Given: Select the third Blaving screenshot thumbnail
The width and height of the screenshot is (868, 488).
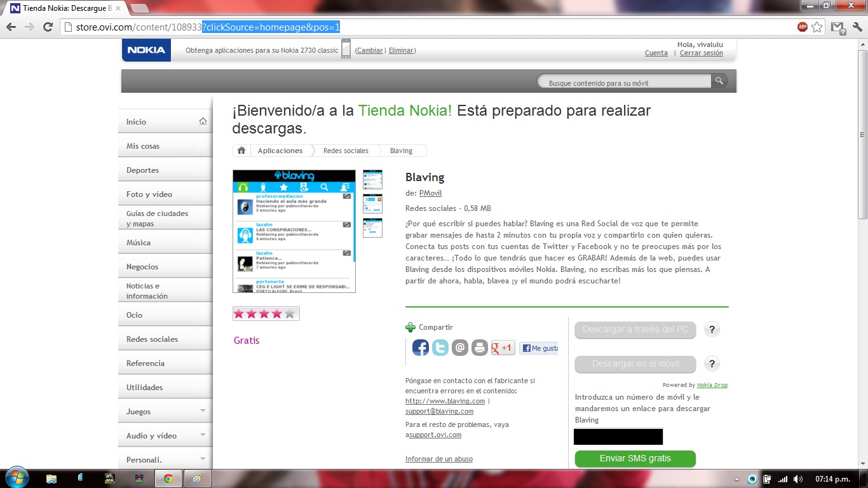Looking at the screenshot, I should click(x=372, y=228).
